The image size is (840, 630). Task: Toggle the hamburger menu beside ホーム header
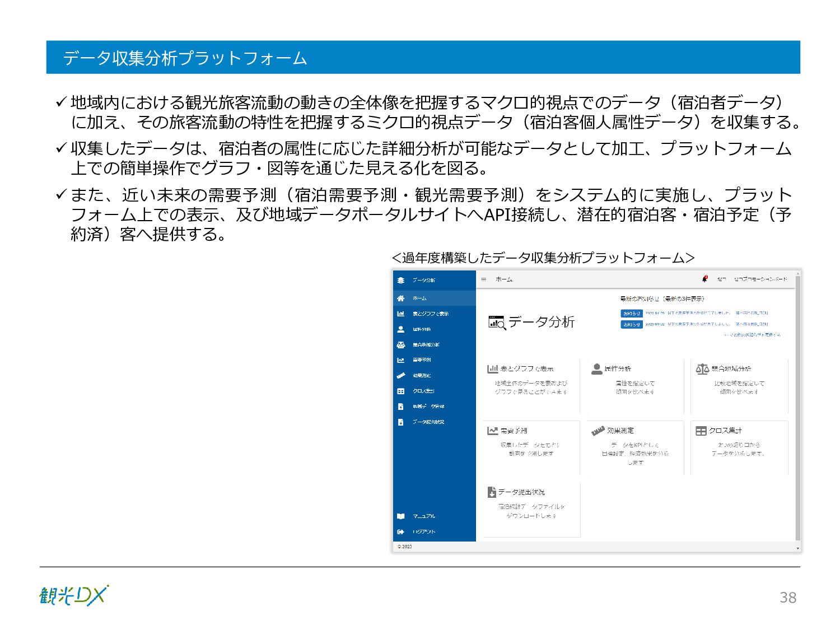[x=484, y=279]
